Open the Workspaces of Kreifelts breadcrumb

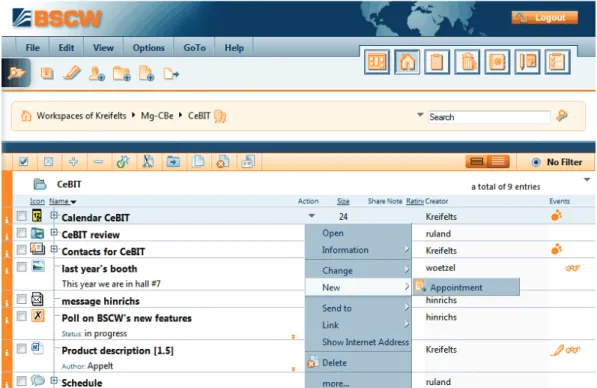[x=81, y=115]
